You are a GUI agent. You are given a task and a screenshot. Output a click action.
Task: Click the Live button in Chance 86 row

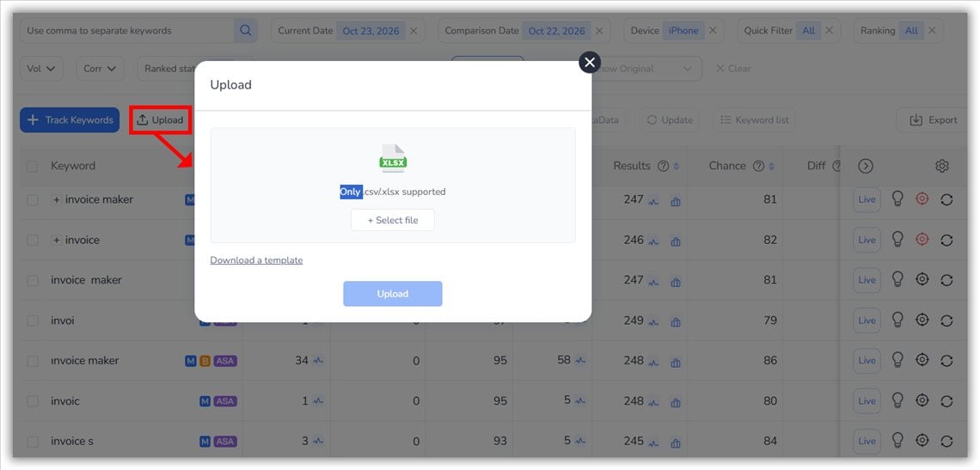tap(867, 361)
